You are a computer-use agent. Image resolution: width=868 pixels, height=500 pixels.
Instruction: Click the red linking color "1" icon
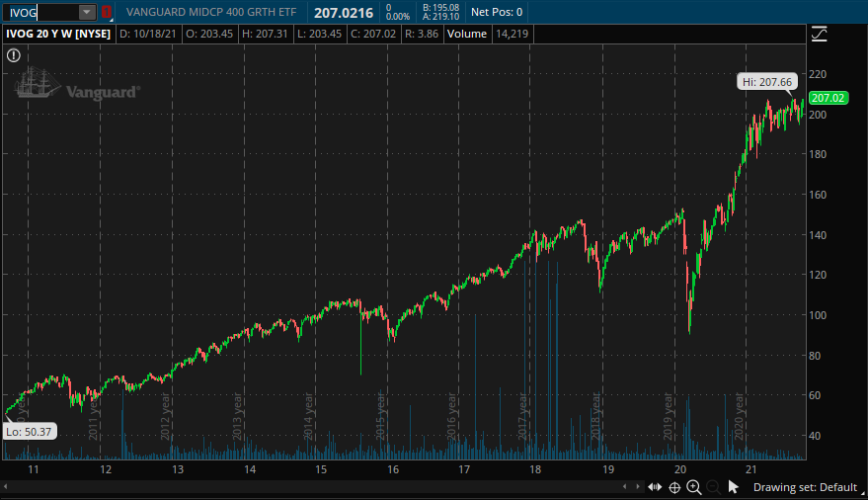pyautogui.click(x=107, y=12)
